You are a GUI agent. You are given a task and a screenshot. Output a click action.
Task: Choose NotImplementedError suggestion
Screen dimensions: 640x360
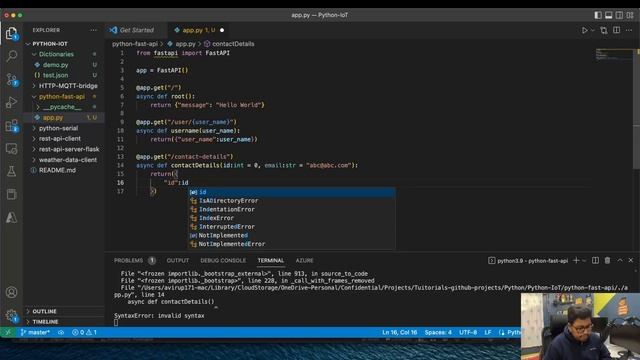pyautogui.click(x=291, y=244)
